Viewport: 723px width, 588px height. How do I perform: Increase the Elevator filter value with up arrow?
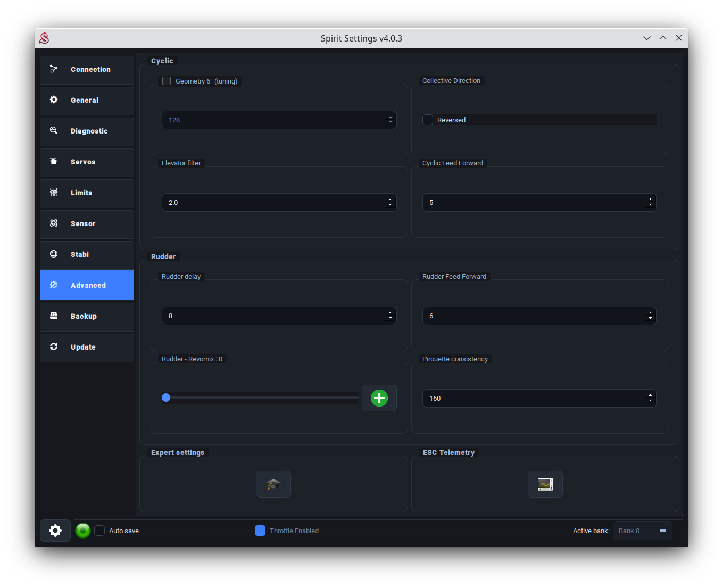click(390, 200)
